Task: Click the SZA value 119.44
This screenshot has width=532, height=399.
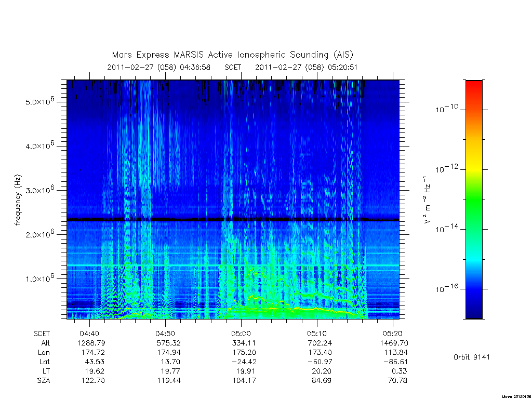Action: pyautogui.click(x=169, y=380)
